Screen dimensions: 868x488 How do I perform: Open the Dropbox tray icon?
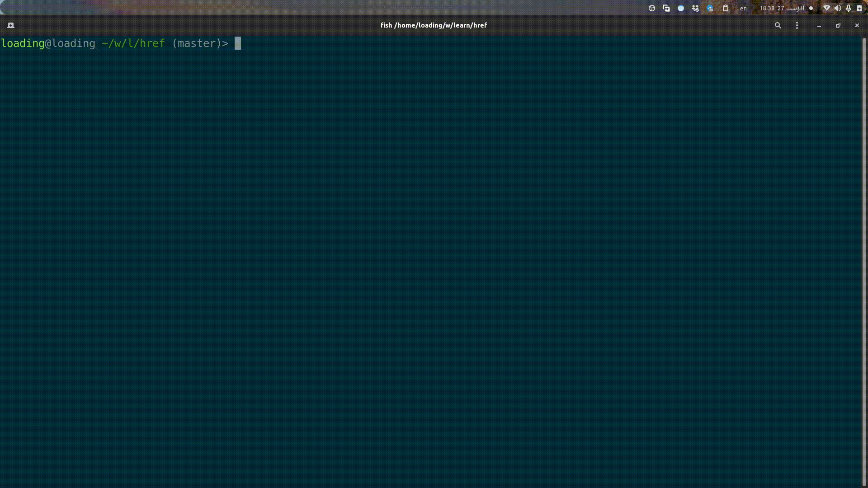click(x=695, y=8)
